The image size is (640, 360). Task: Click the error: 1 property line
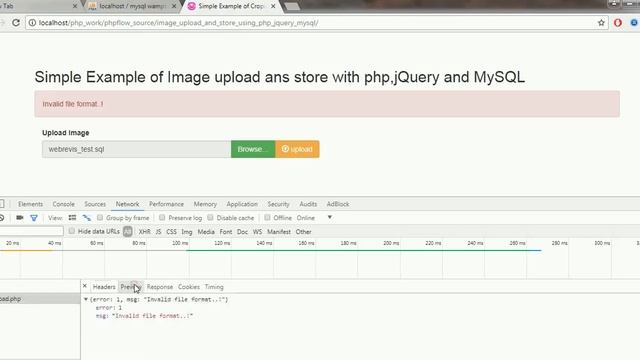click(109, 308)
